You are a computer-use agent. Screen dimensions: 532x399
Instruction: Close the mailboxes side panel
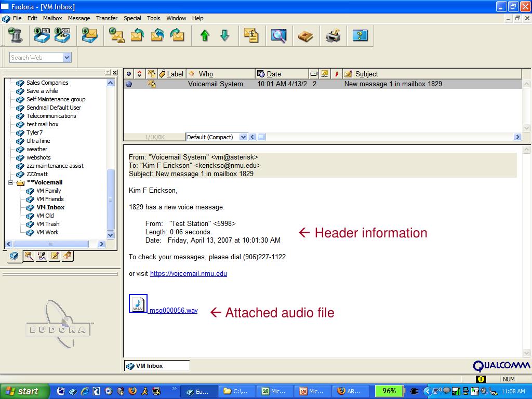click(115, 72)
